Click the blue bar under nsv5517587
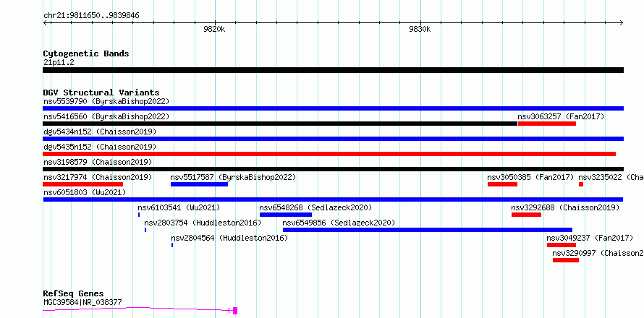Viewport: 644px width, 318px height. (199, 184)
